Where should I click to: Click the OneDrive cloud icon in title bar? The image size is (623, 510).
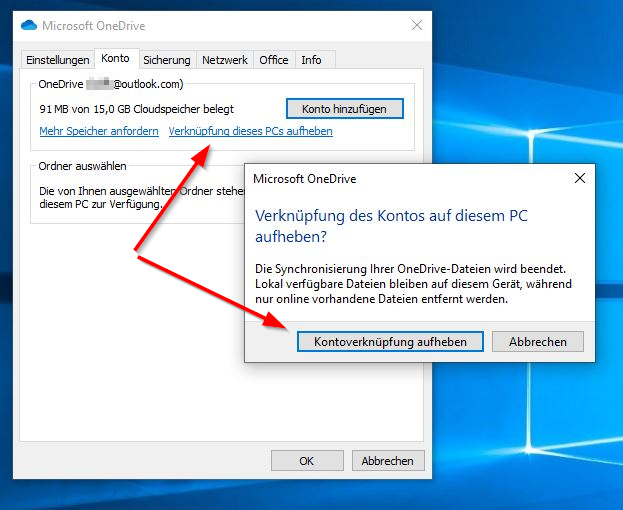coord(29,25)
